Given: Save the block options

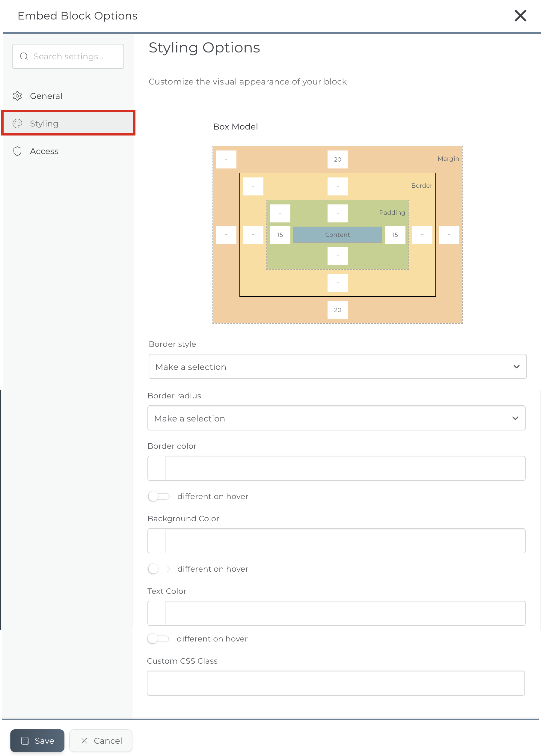Looking at the screenshot, I should tap(37, 741).
